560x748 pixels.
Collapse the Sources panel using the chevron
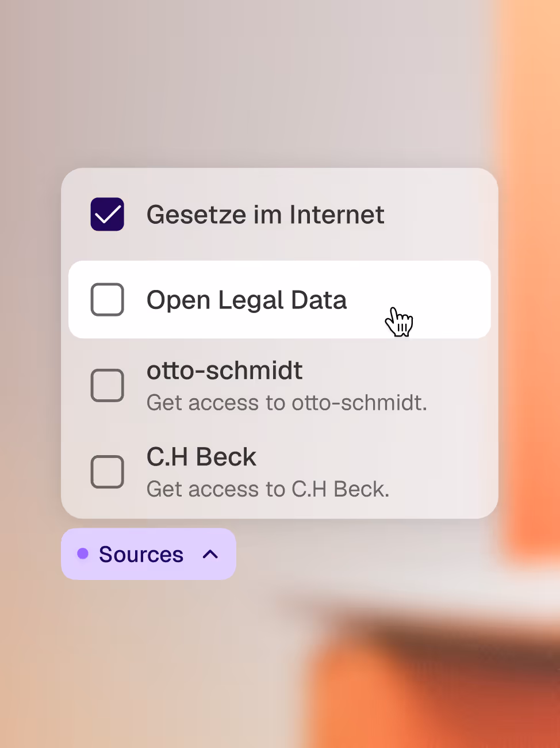point(210,554)
